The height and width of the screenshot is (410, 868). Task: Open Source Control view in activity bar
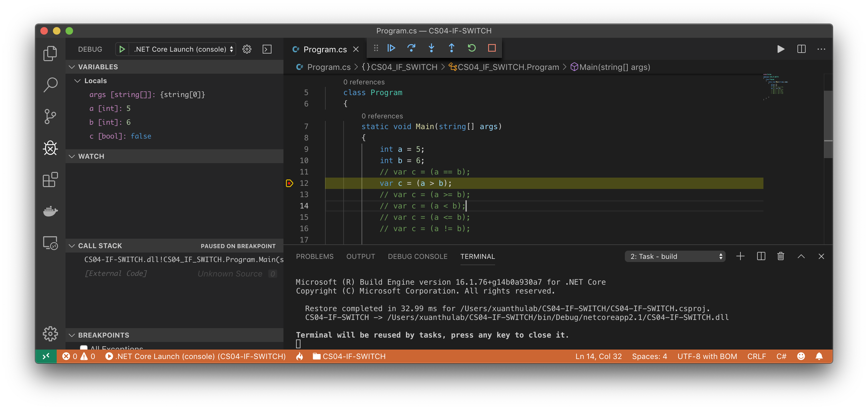point(50,117)
